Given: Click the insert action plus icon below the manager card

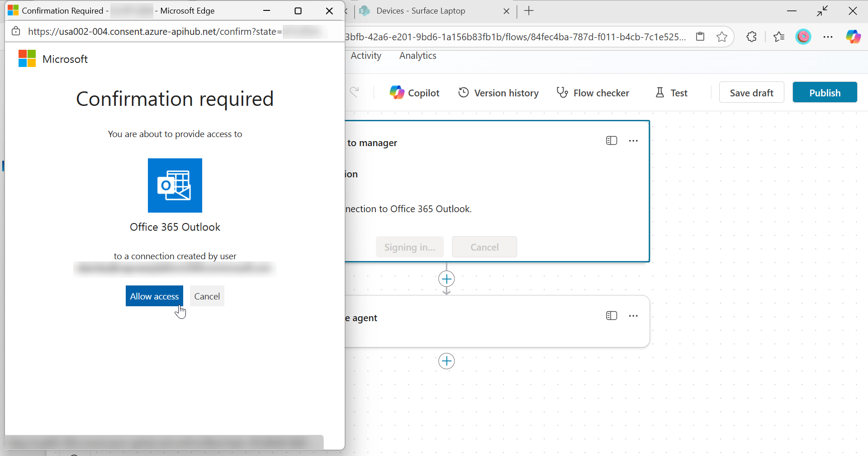Looking at the screenshot, I should pyautogui.click(x=446, y=279).
